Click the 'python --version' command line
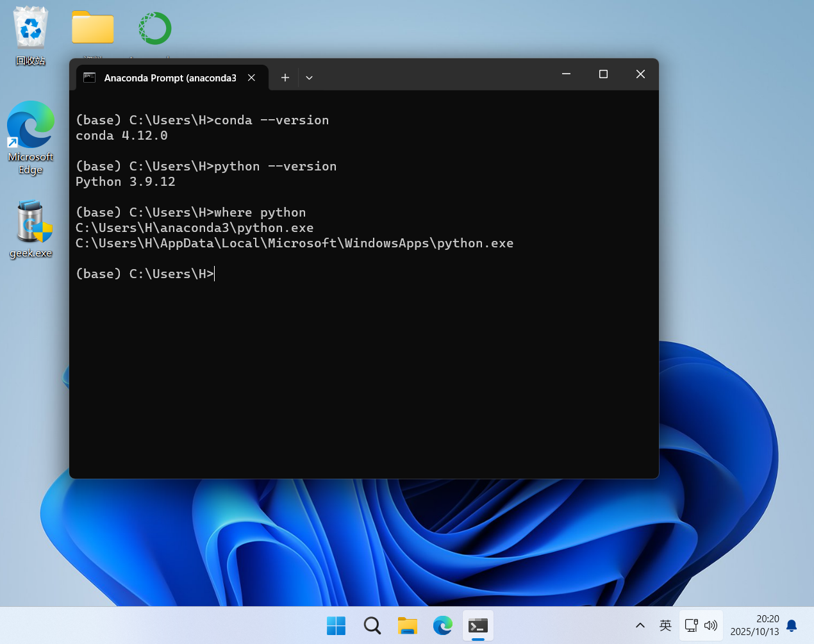Image resolution: width=814 pixels, height=644 pixels. pos(206,166)
